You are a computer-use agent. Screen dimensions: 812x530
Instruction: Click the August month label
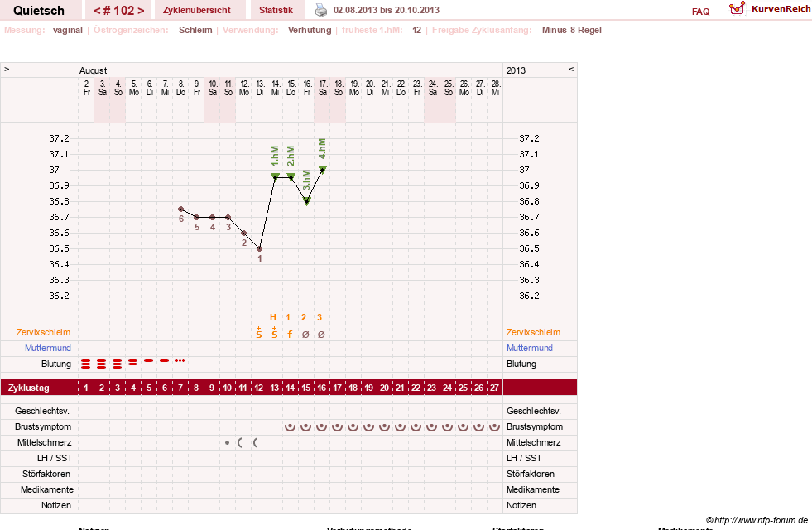94,70
